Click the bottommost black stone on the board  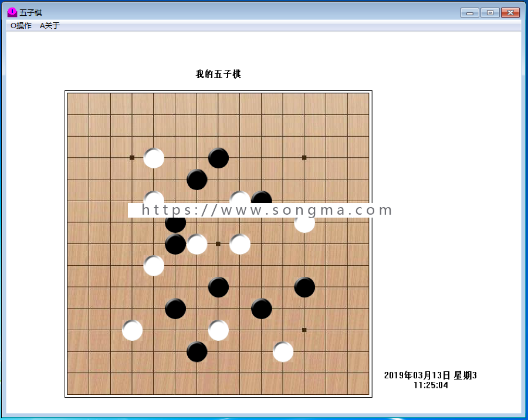pyautogui.click(x=197, y=351)
